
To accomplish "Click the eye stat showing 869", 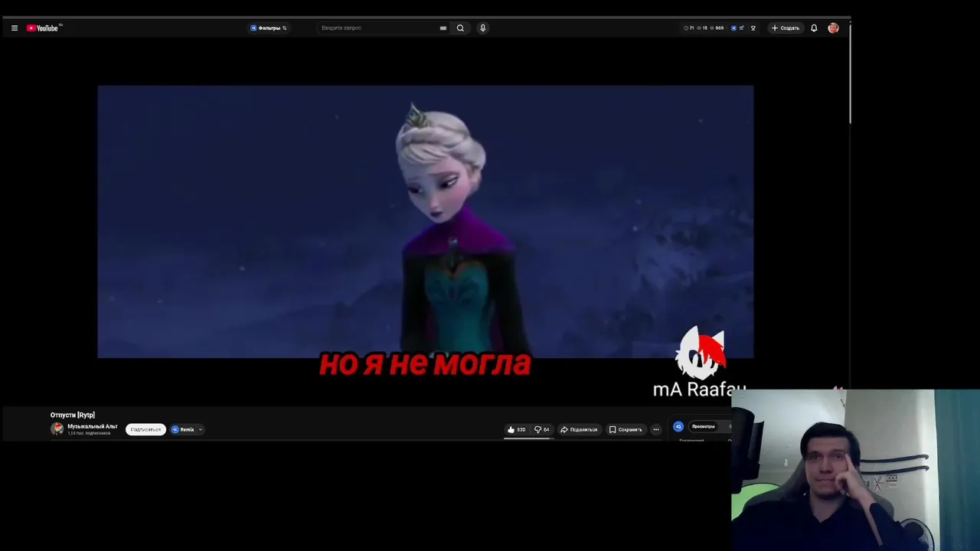I will [717, 28].
